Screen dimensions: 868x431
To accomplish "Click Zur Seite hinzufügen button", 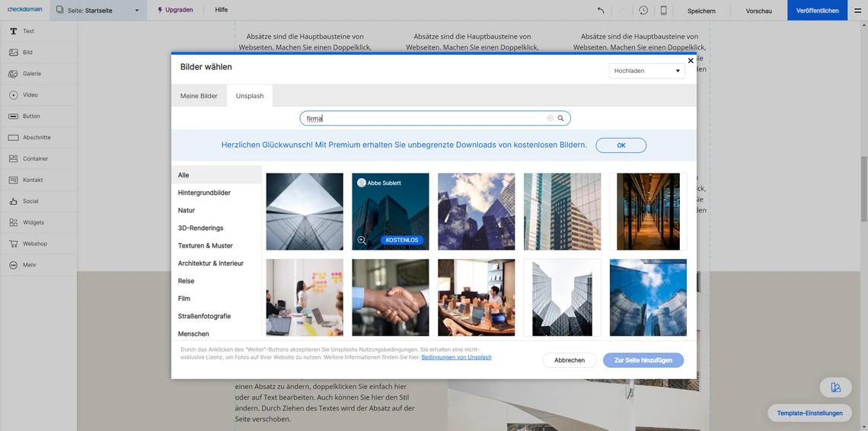I will tap(643, 360).
